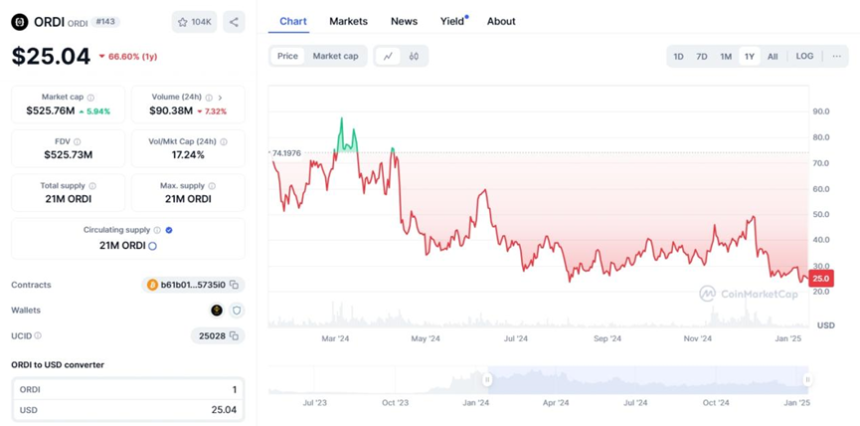Image resolution: width=860 pixels, height=426 pixels.
Task: Toggle LOG scale on chart
Action: [805, 56]
